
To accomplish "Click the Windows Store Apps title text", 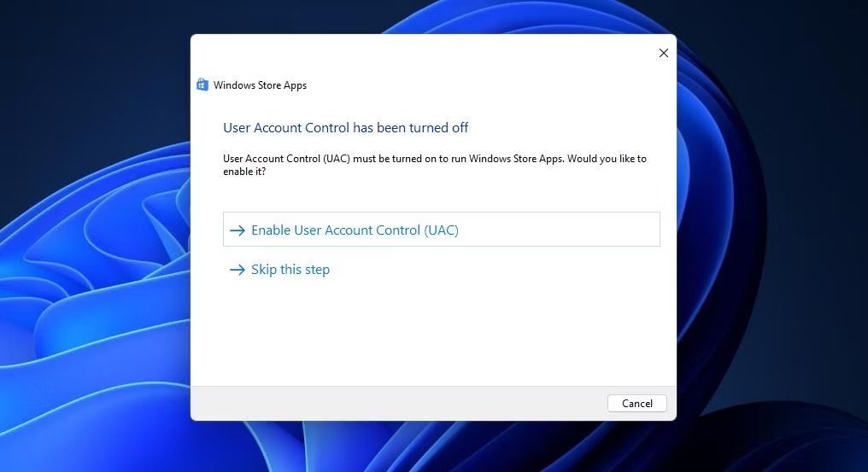I will coord(261,85).
